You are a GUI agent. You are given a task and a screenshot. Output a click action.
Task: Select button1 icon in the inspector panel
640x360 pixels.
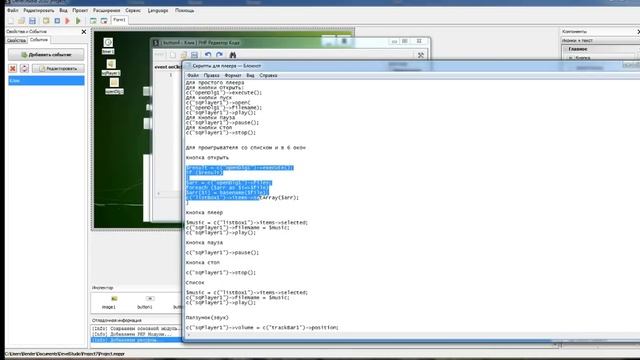tap(150, 299)
